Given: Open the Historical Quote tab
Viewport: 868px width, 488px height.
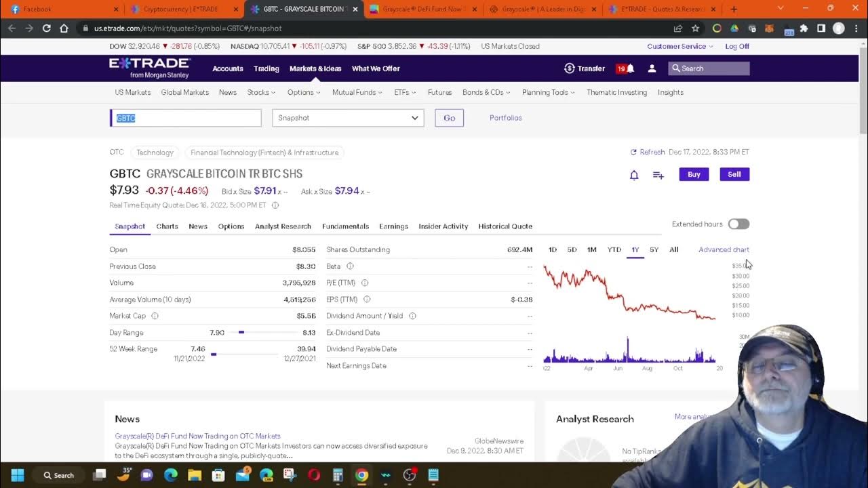Looking at the screenshot, I should pyautogui.click(x=505, y=226).
